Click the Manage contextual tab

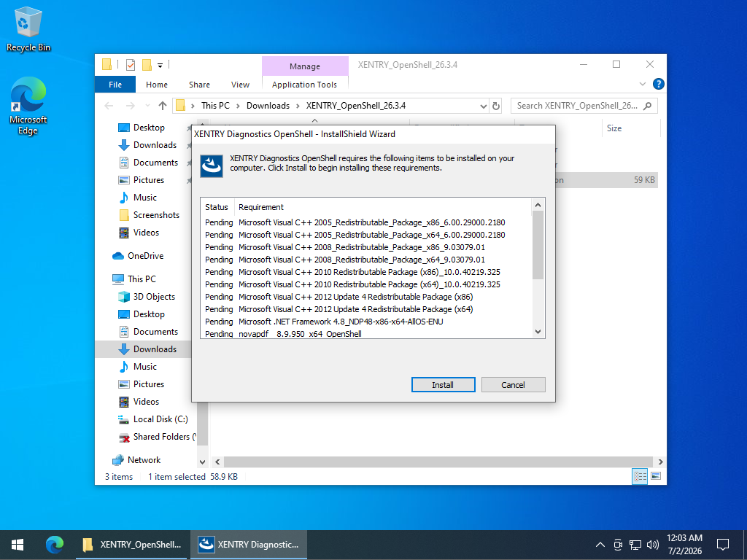(305, 66)
